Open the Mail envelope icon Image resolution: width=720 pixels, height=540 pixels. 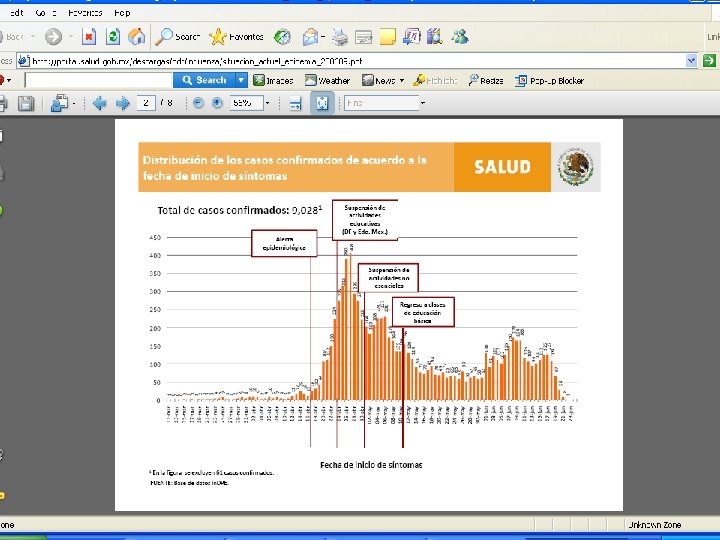[310, 37]
